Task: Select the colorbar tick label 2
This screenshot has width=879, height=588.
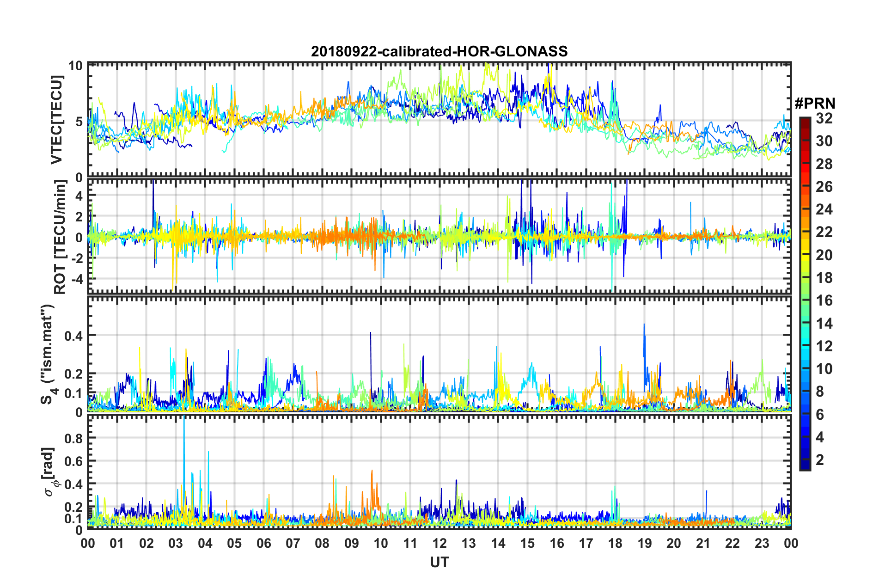Action: 820,459
